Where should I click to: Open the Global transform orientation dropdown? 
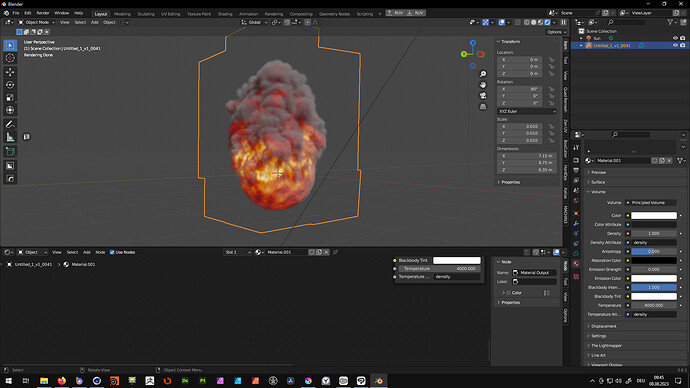254,22
